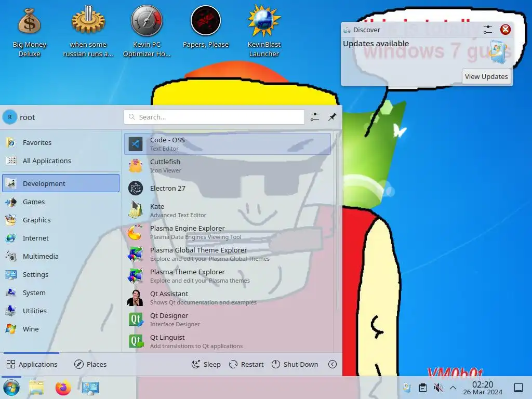Click the 'Interface Designer' description
The height and width of the screenshot is (399, 532).
(x=175, y=324)
